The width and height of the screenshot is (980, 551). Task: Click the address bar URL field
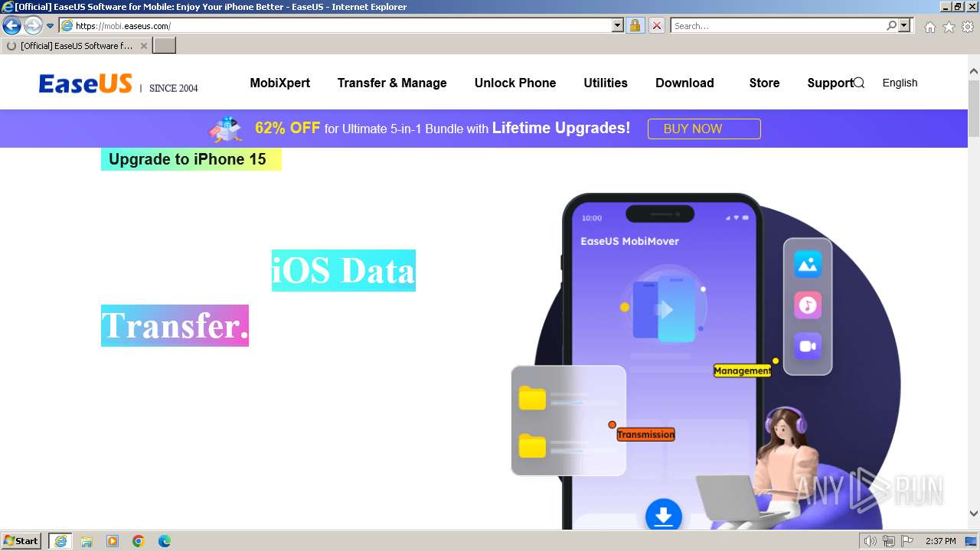pyautogui.click(x=335, y=25)
